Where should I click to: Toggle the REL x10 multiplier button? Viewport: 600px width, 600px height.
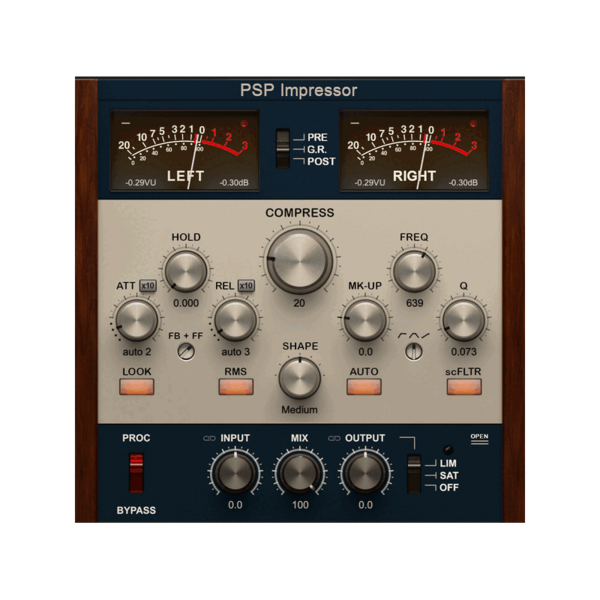pos(246,286)
